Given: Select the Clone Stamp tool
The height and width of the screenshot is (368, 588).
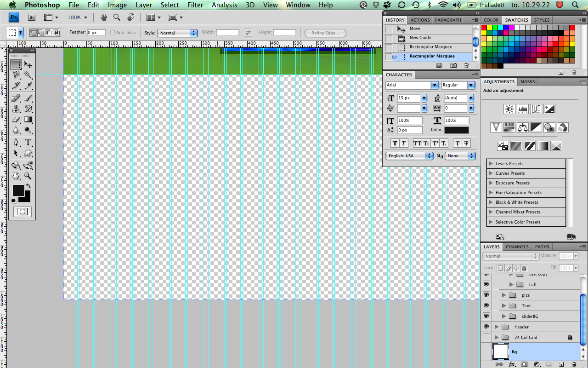Looking at the screenshot, I should coord(16,109).
